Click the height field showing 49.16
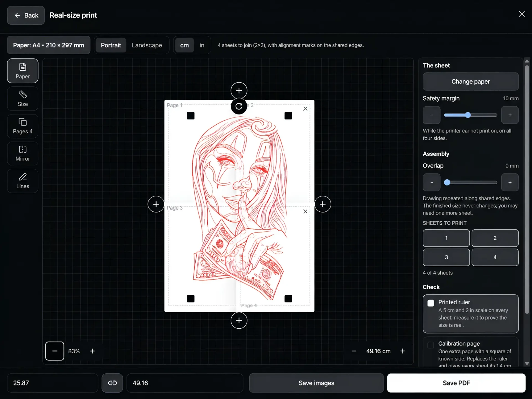 point(185,383)
